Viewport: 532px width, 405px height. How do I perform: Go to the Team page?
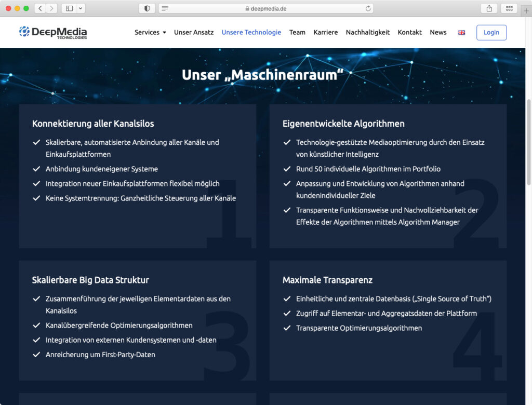[x=297, y=32]
